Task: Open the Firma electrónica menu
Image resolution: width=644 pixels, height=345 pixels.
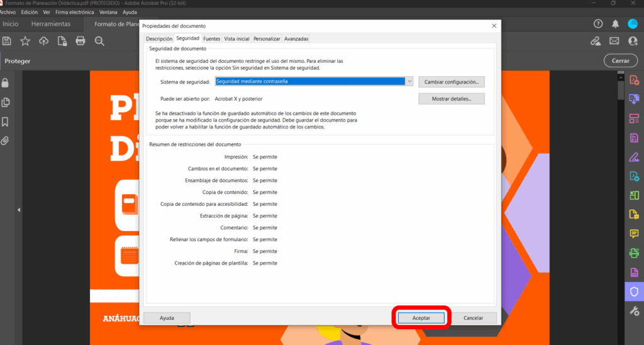Action: pyautogui.click(x=71, y=12)
